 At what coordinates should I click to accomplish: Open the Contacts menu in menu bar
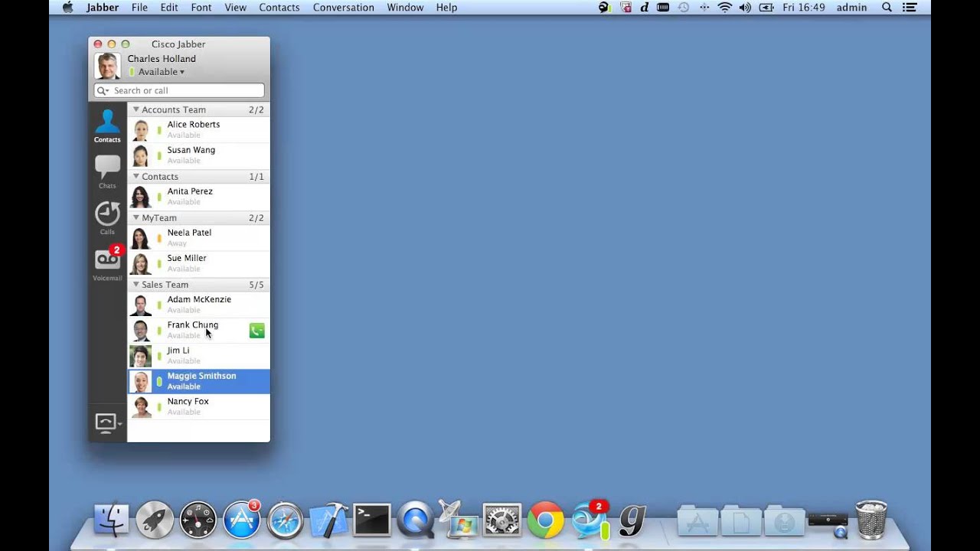(279, 7)
